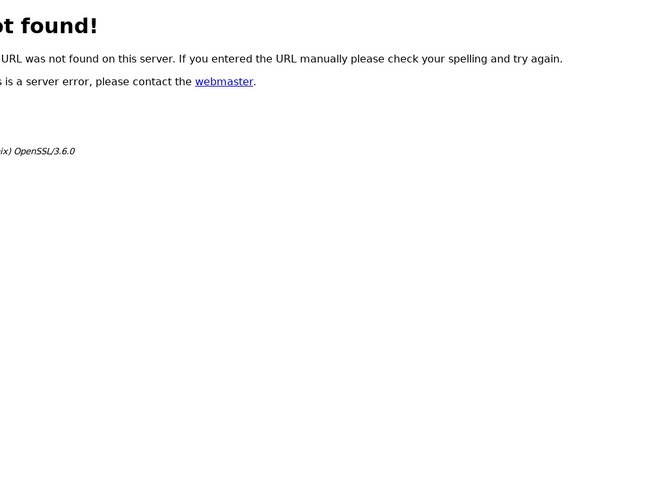Click "If you entered the URL manually" text
This screenshot has width=660, height=500.
point(263,59)
